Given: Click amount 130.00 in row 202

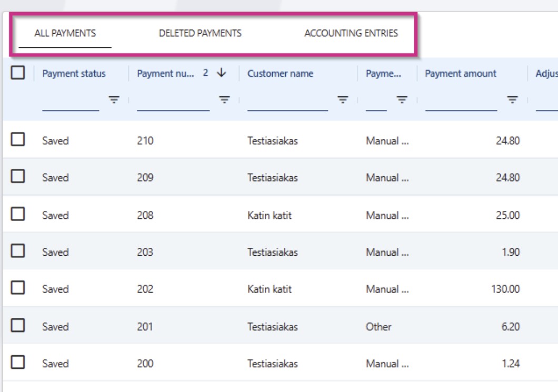Looking at the screenshot, I should (505, 289).
